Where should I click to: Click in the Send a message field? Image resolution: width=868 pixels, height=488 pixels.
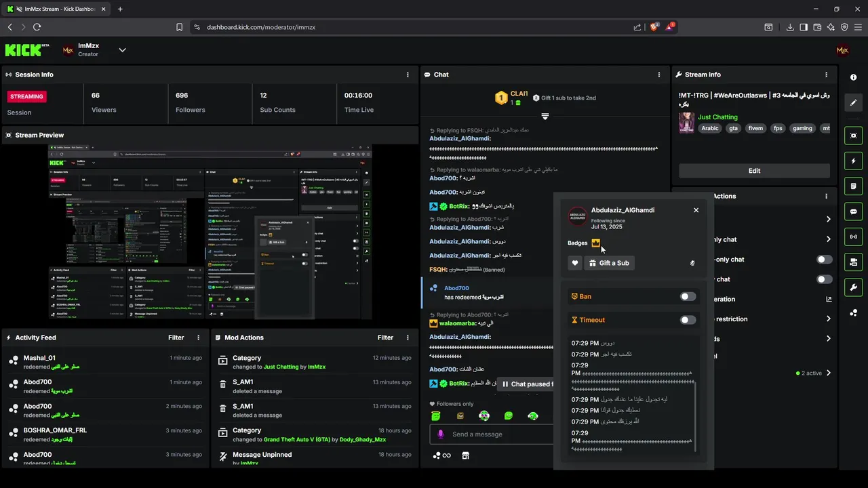[492, 434]
